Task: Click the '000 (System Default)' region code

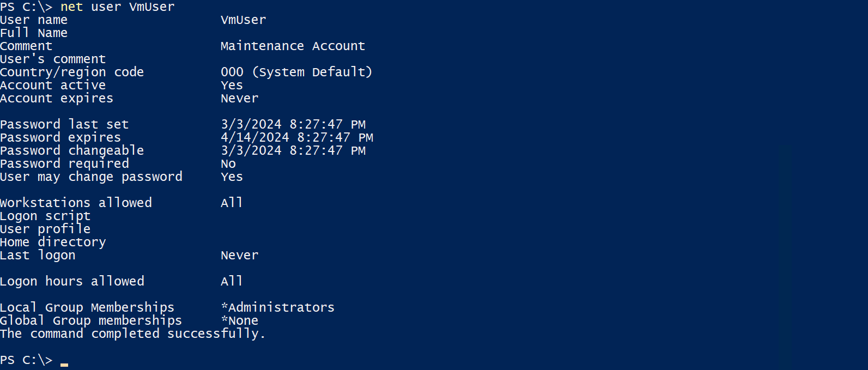Action: click(x=296, y=72)
